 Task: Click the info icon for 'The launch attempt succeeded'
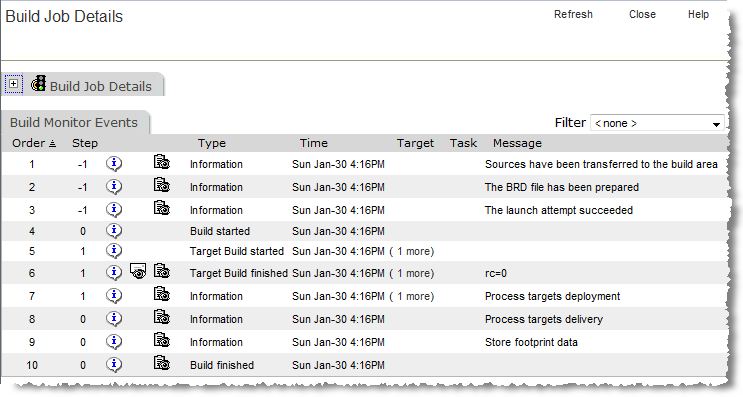click(114, 209)
